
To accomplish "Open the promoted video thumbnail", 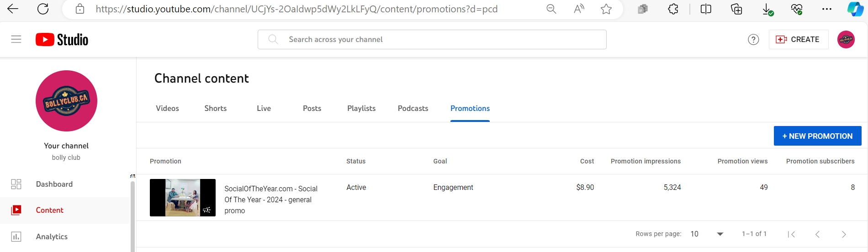I will 182,198.
